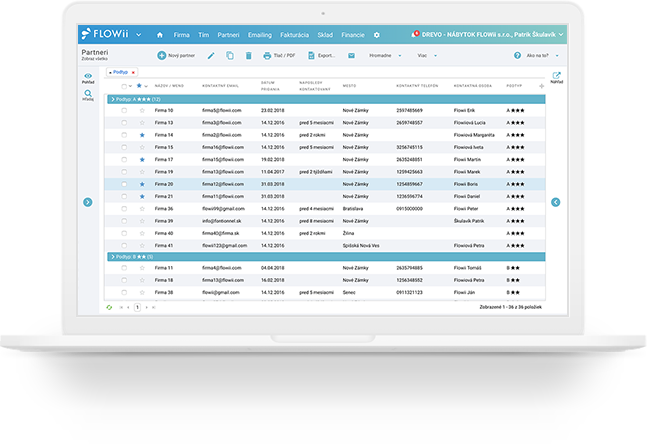This screenshot has width=648, height=444.
Task: Delete partner using trash icon
Action: pos(248,55)
